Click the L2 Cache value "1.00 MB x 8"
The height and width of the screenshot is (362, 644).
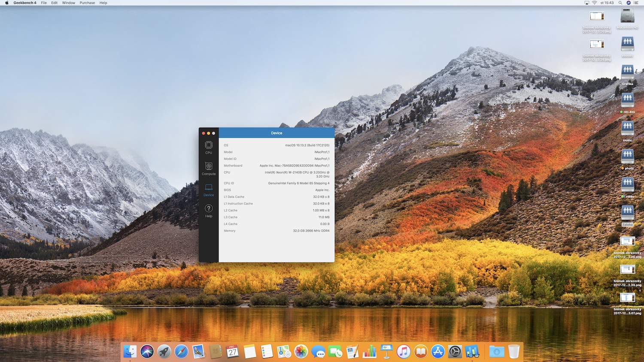321,211
